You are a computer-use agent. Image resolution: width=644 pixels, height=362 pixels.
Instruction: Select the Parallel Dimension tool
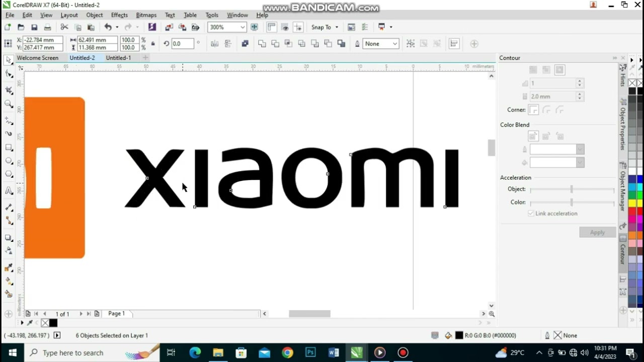pos(9,208)
